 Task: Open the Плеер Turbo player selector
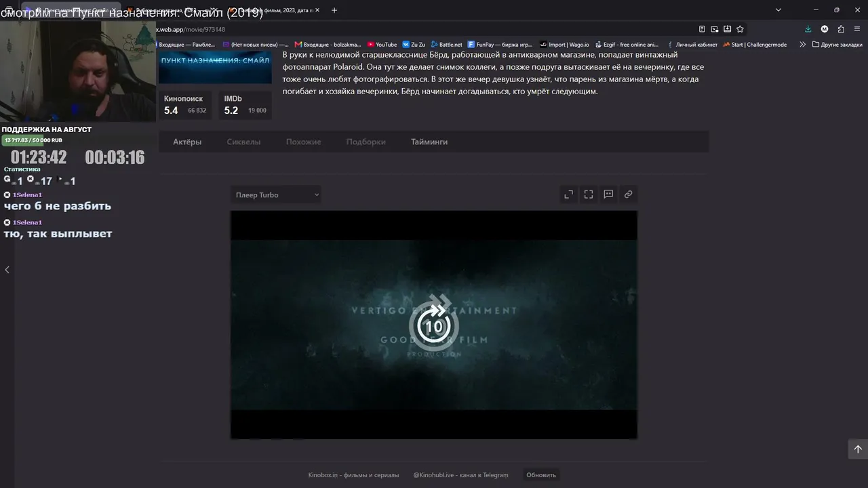point(275,195)
